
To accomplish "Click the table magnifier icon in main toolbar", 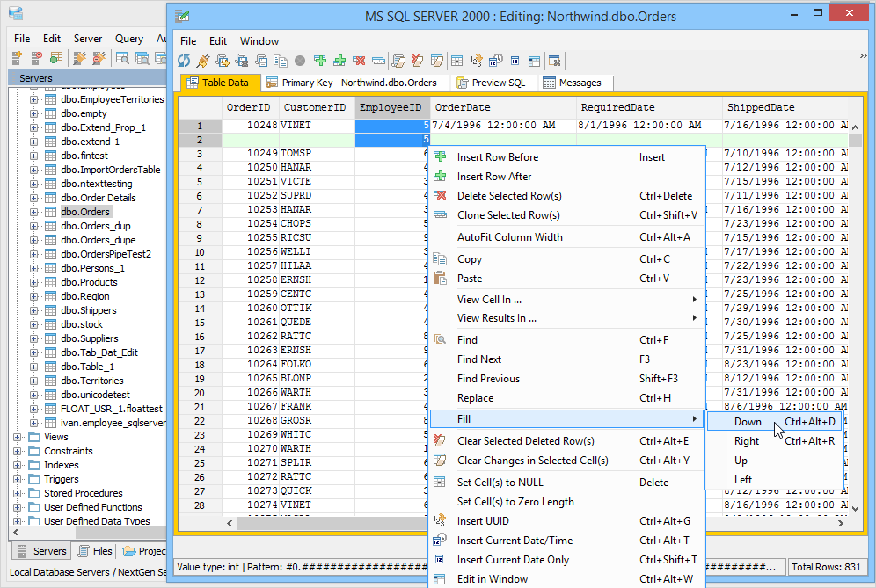I will tap(122, 58).
